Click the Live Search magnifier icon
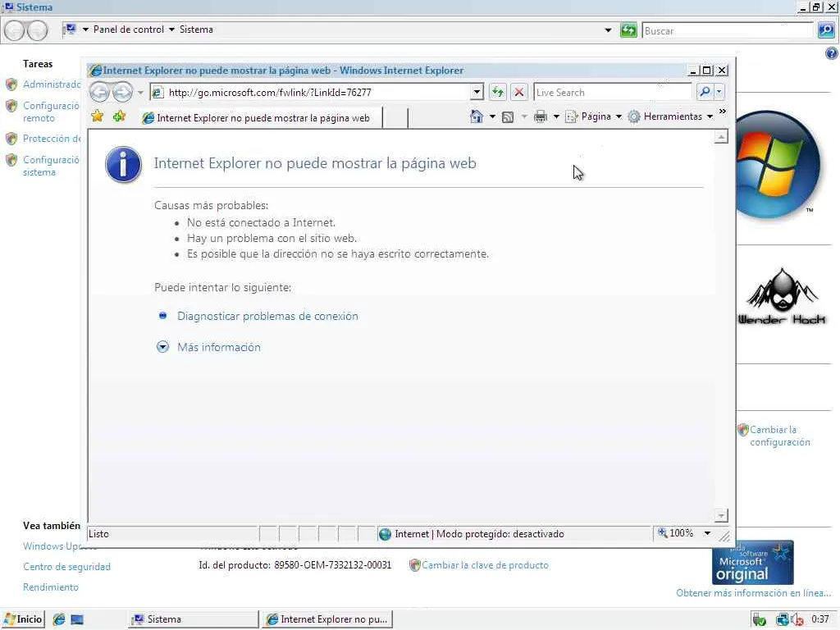This screenshot has width=840, height=630. tap(705, 92)
